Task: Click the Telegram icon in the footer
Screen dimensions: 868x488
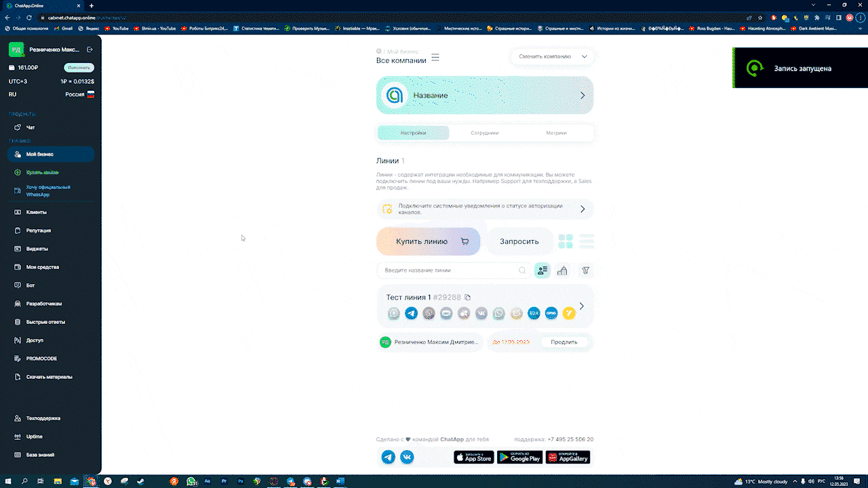Action: 389,457
